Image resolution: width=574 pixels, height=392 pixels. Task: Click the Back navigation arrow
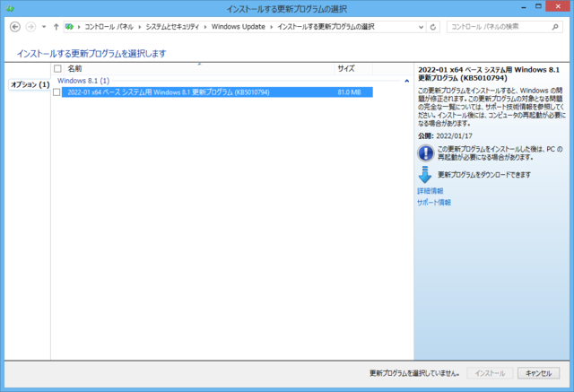[x=15, y=27]
